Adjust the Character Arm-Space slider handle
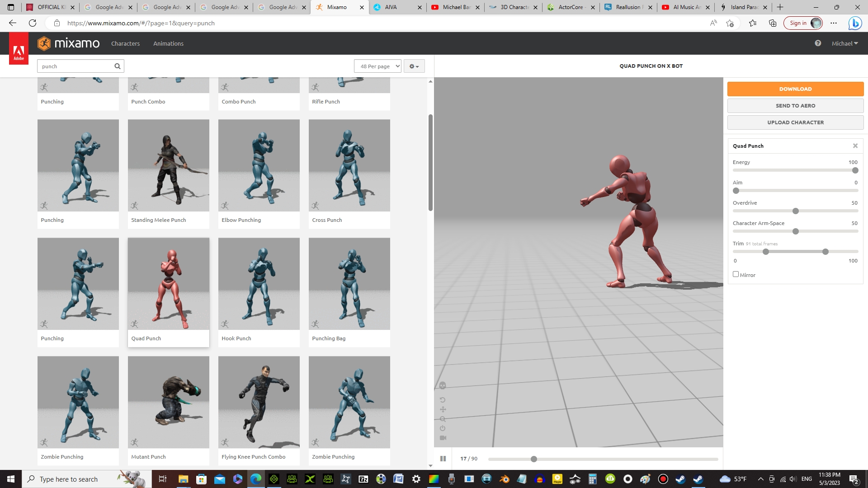Viewport: 868px width, 488px height. coord(796,231)
